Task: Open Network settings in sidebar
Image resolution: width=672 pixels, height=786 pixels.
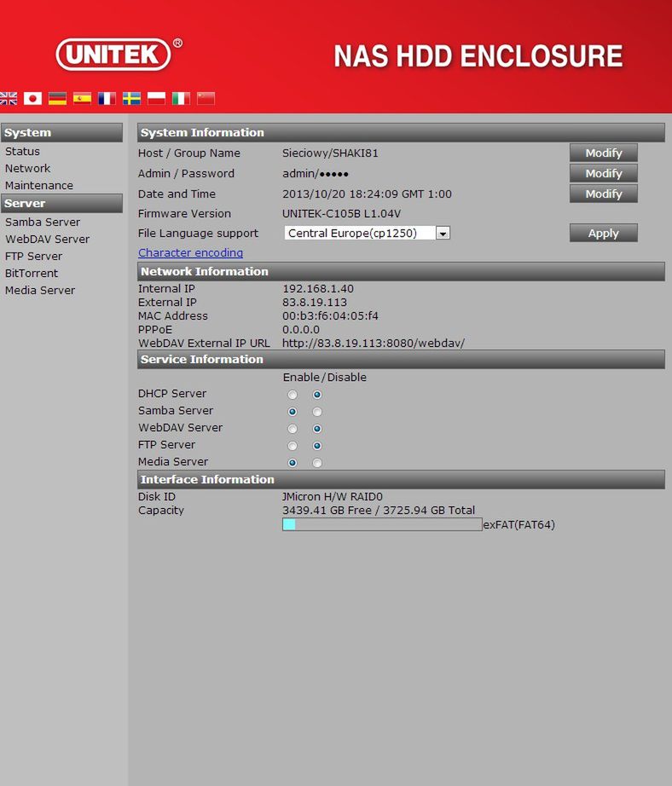Action: coord(27,169)
